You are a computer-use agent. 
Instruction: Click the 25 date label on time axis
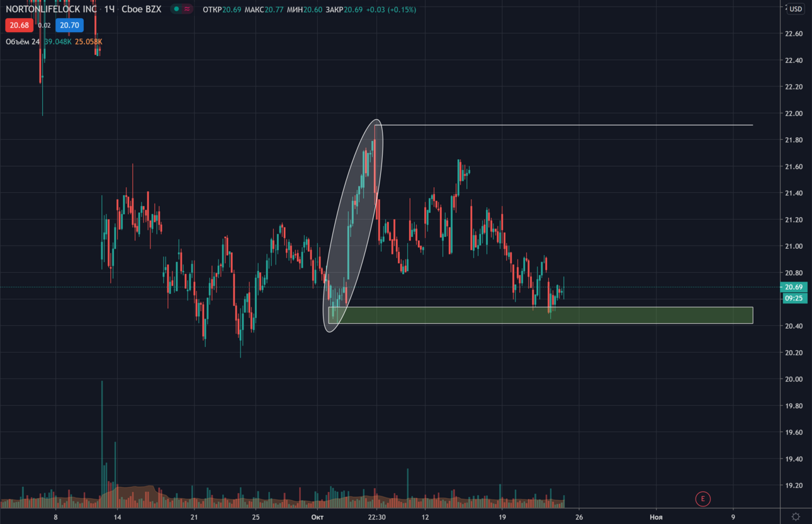pyautogui.click(x=256, y=517)
